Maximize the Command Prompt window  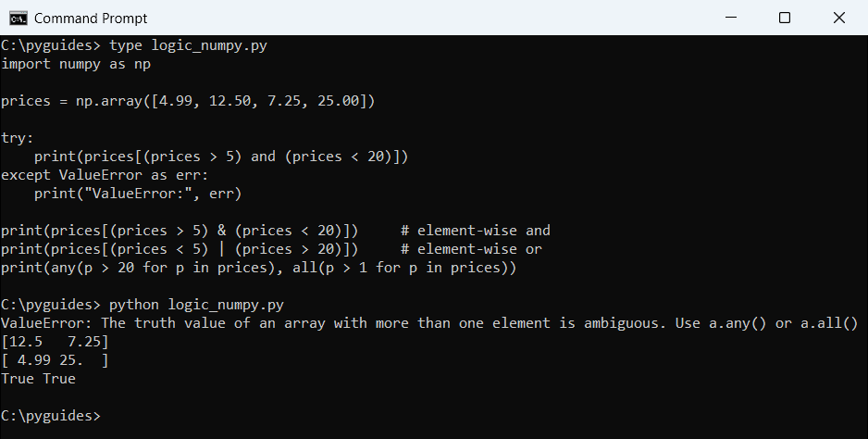(785, 18)
